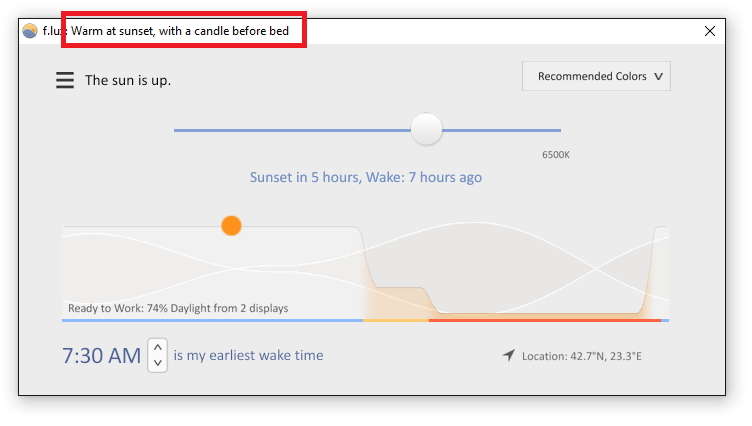Click the yellow sunset segment of timeline bar
The width and height of the screenshot is (752, 426).
coord(396,320)
